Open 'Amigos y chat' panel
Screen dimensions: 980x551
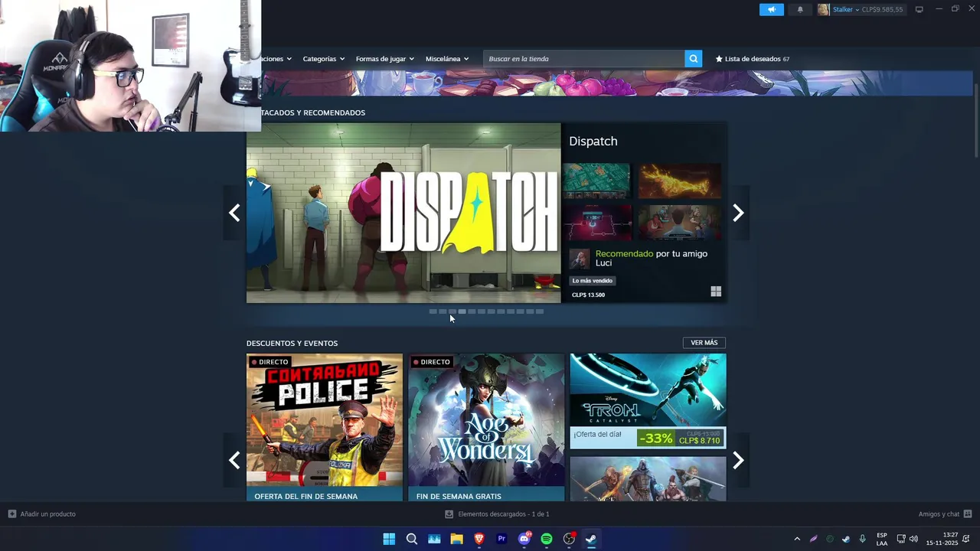pyautogui.click(x=945, y=514)
